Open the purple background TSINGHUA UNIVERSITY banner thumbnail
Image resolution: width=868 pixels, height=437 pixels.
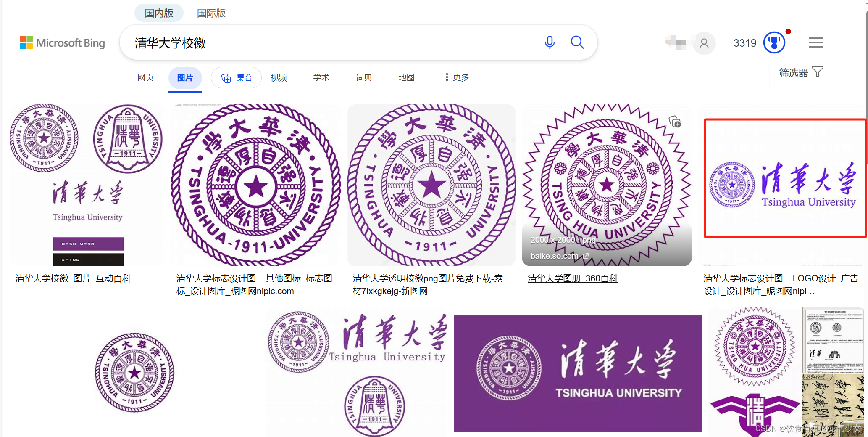point(578,373)
